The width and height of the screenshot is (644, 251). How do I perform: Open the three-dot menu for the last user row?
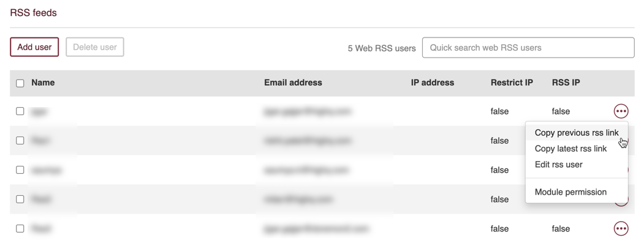[x=621, y=228]
